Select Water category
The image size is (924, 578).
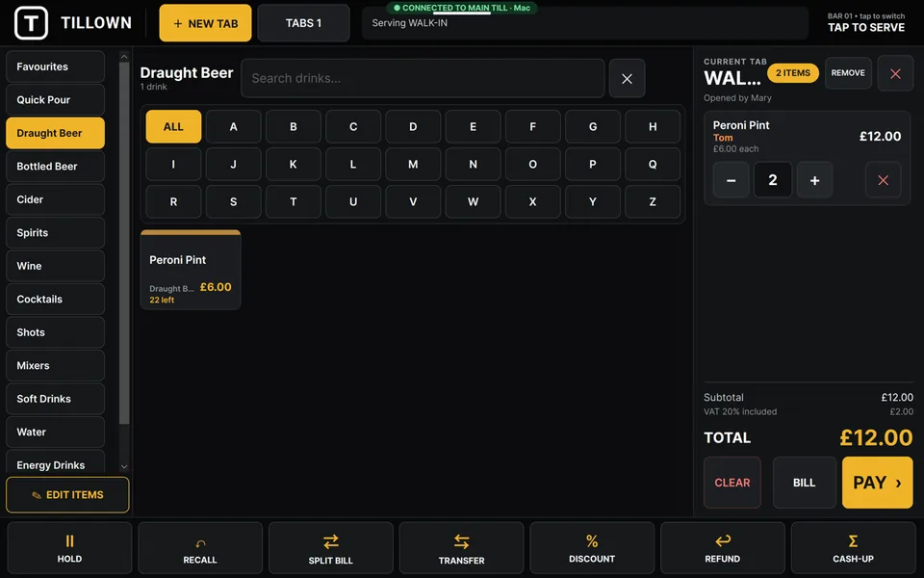click(56, 432)
